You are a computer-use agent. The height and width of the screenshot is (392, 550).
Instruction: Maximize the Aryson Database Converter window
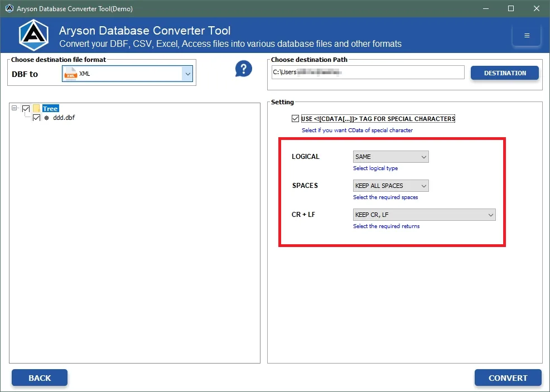click(x=511, y=8)
